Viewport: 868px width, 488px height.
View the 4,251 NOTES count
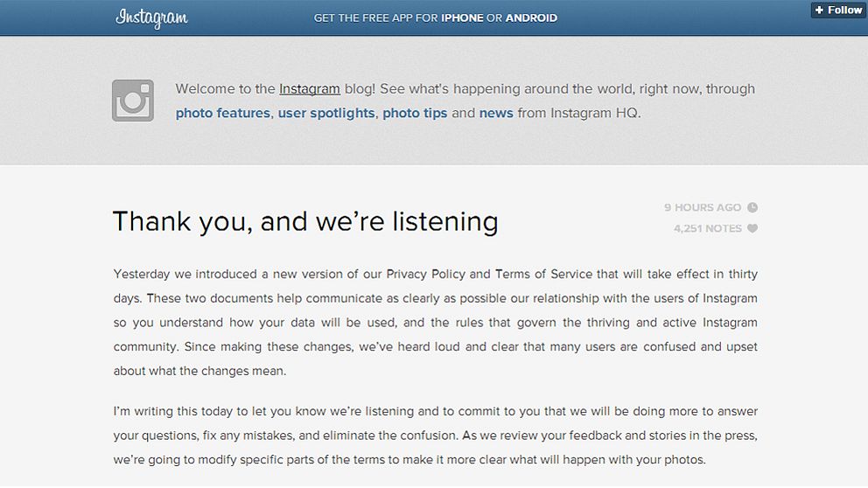click(x=708, y=228)
